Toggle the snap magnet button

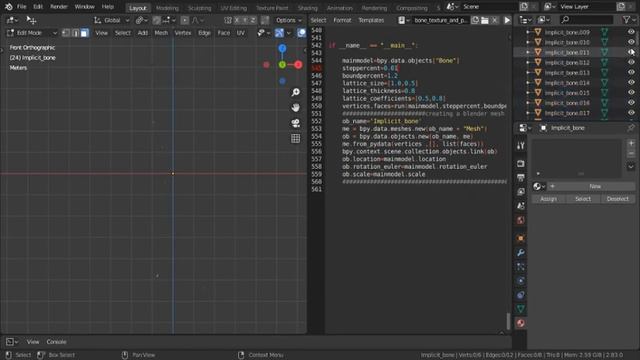tap(156, 20)
